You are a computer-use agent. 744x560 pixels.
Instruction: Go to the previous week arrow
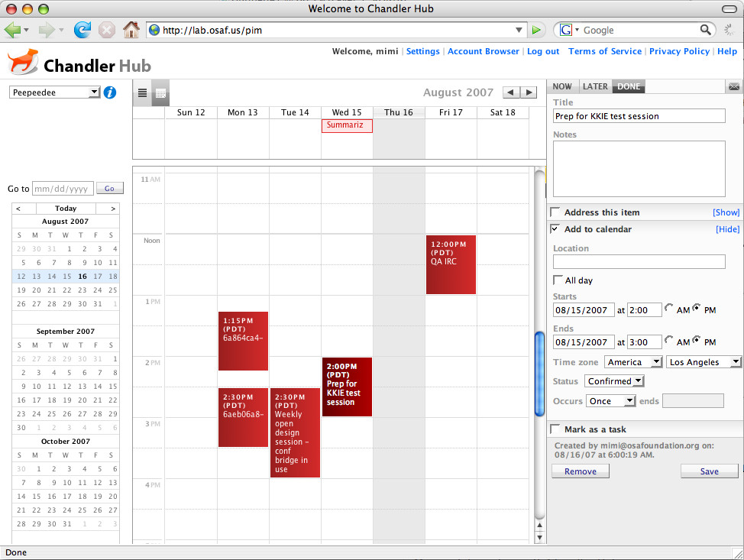coord(510,92)
